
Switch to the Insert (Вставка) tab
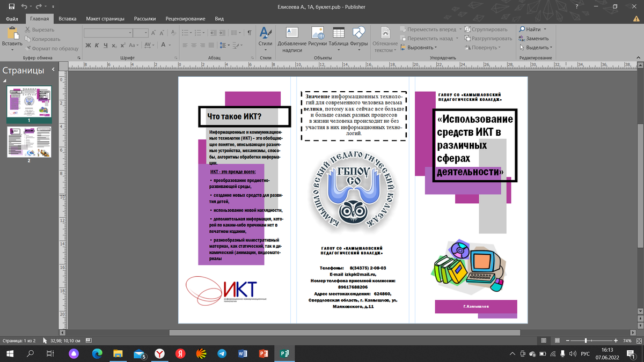(x=68, y=19)
